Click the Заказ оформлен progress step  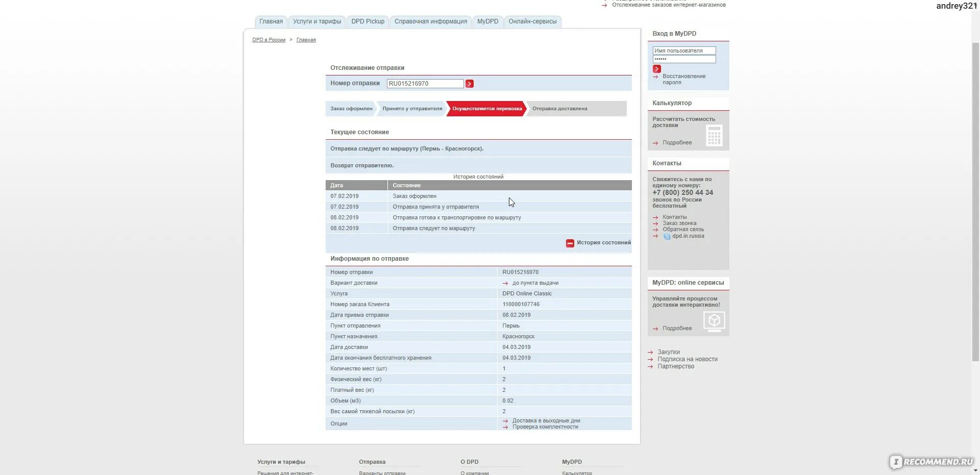tap(351, 109)
